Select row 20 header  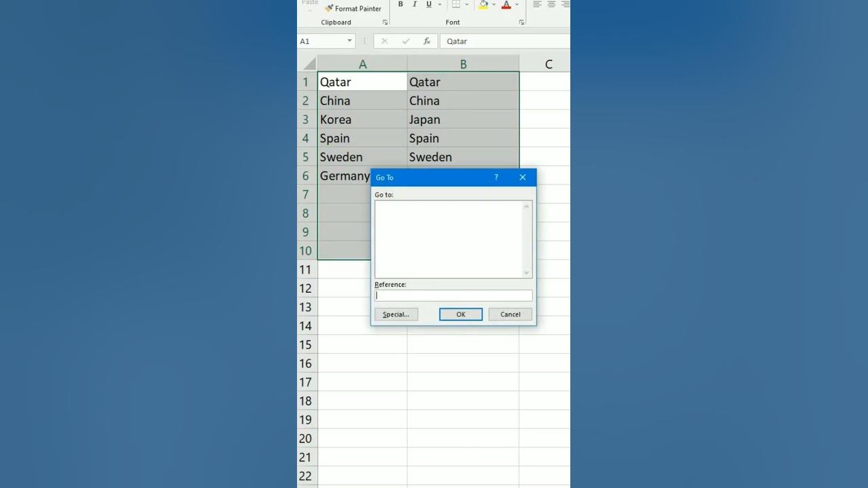pyautogui.click(x=306, y=439)
